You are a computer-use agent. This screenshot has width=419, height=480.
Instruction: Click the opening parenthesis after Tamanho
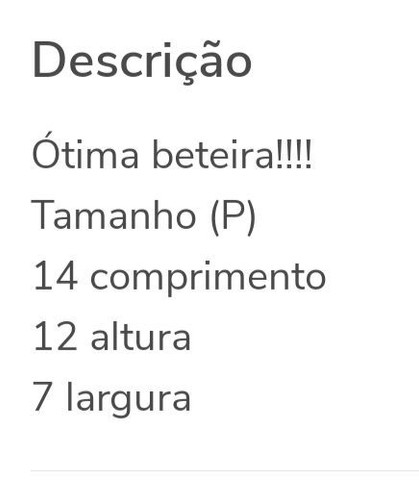[x=215, y=217]
